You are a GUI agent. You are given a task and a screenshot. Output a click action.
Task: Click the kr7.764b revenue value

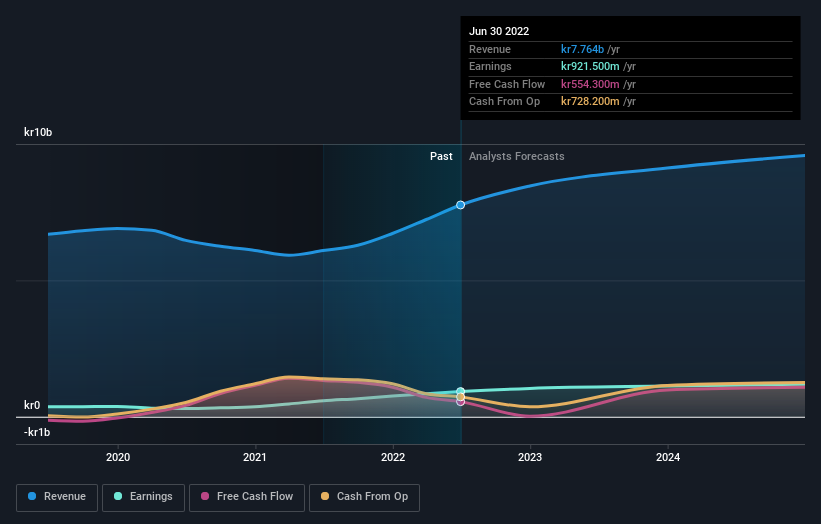click(582, 49)
